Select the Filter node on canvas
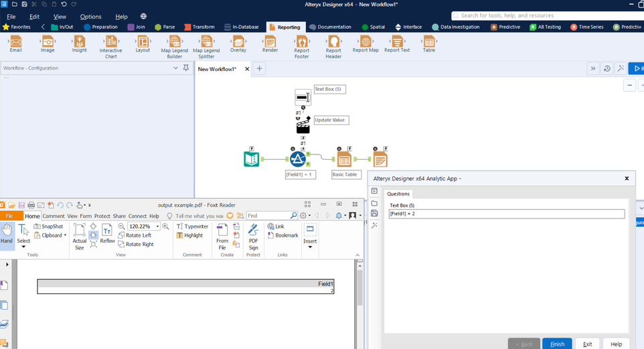This screenshot has height=349, width=644. click(x=298, y=158)
